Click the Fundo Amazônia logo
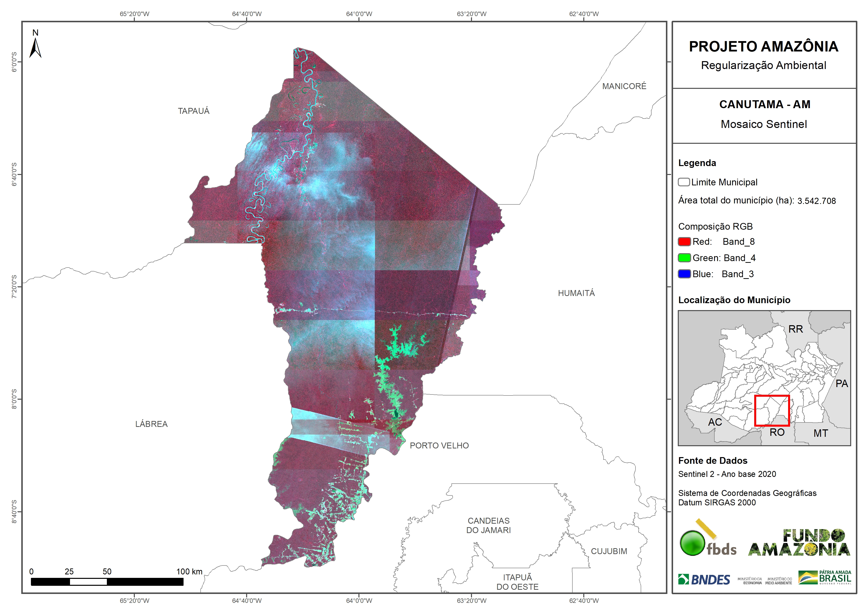The width and height of the screenshot is (868, 614). 799,543
